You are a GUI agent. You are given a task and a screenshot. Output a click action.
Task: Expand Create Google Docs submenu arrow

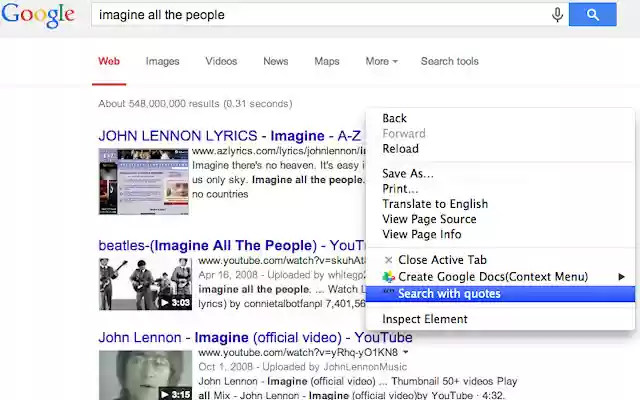point(621,277)
